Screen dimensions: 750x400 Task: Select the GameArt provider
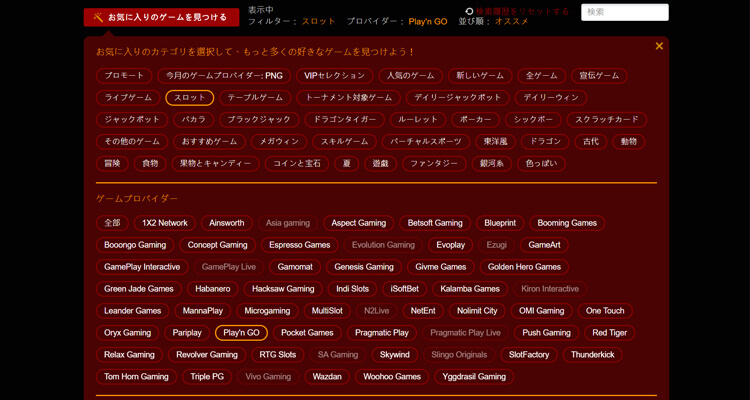click(x=544, y=245)
